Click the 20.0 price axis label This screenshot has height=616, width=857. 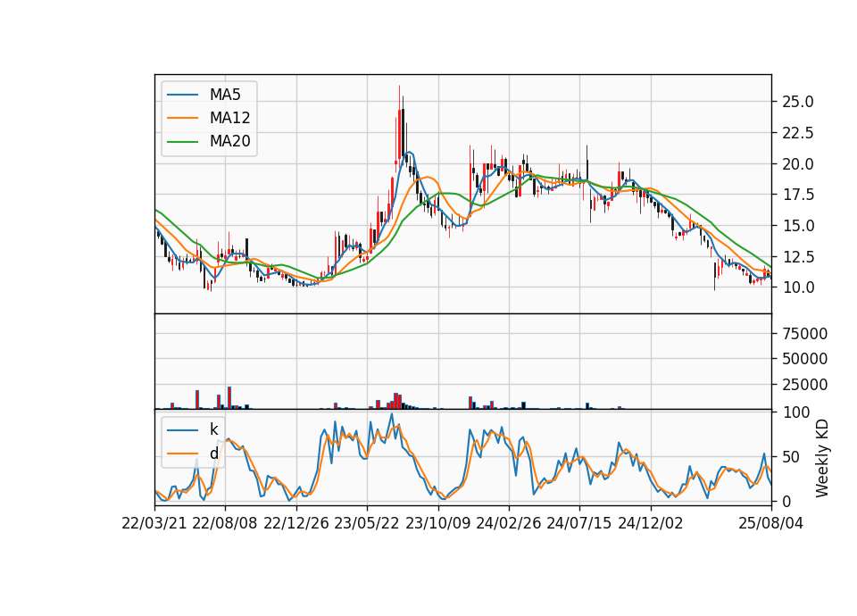click(x=798, y=164)
